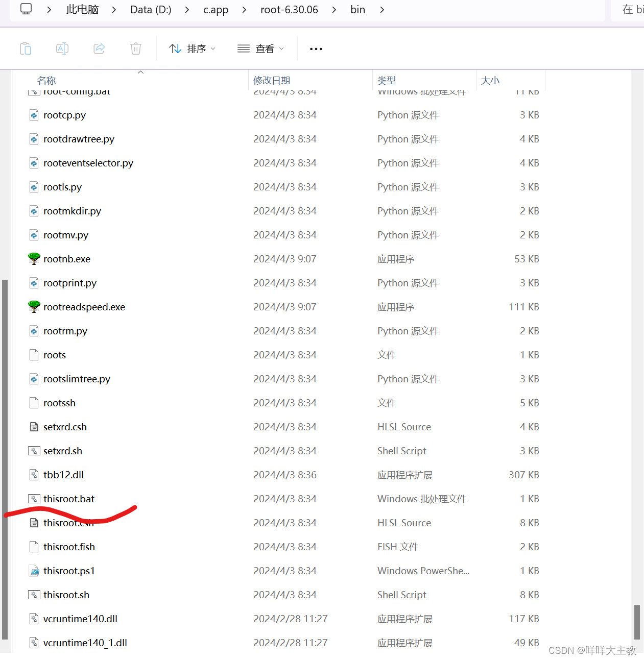The width and height of the screenshot is (644, 660).
Task: Open the rootmkdir.py file entry
Action: pyautogui.click(x=72, y=211)
